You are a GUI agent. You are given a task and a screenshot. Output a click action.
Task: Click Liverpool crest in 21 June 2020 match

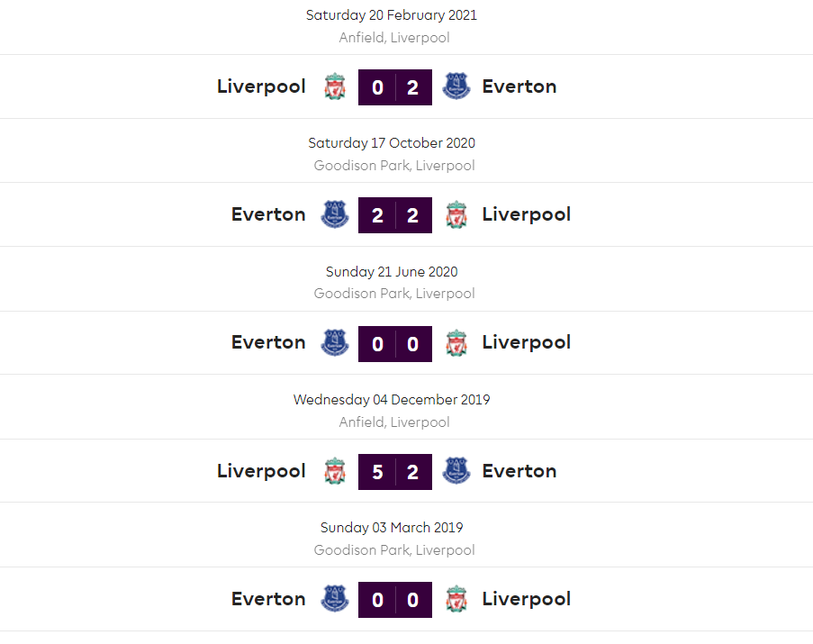click(x=456, y=342)
